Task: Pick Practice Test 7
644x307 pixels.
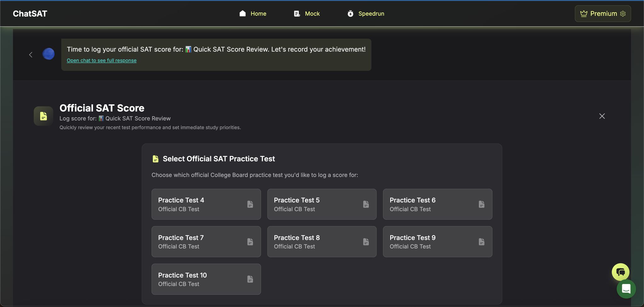Action: 206,242
